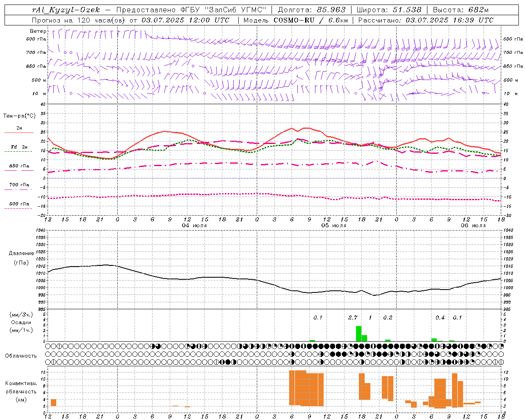Click the Долгота: 85.963 value
Image resolution: width=525 pixels, height=420 pixels.
(312, 10)
